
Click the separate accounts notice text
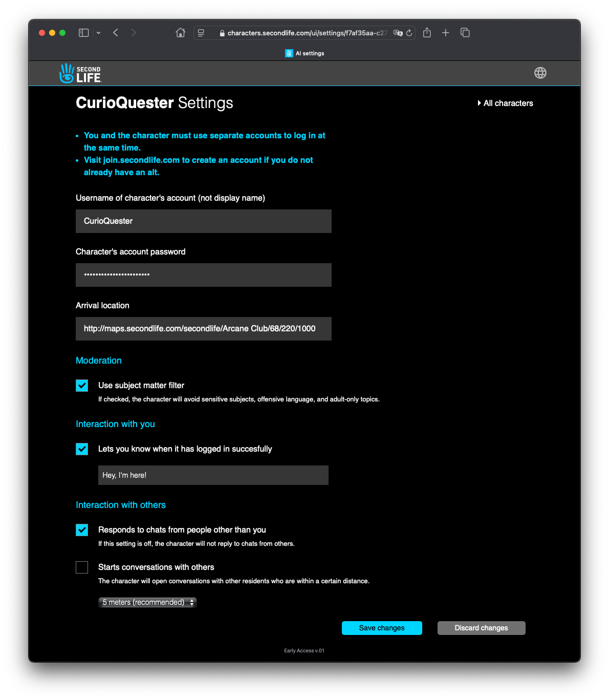tap(205, 141)
